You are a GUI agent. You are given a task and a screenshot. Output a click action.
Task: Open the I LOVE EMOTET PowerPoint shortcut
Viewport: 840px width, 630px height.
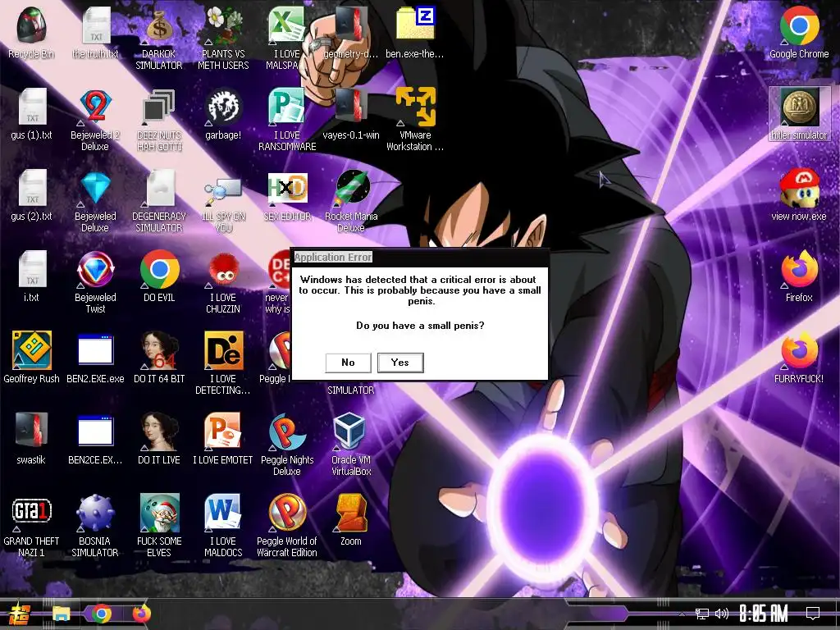coord(223,438)
